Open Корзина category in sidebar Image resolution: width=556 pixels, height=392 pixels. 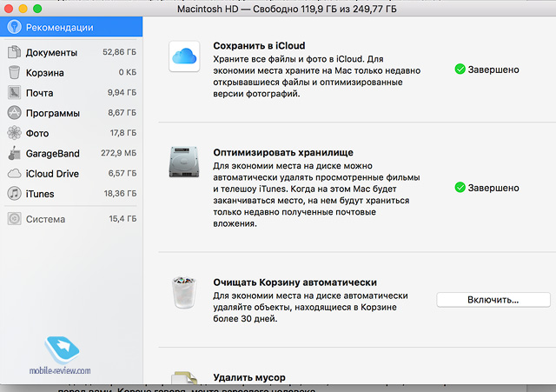point(71,72)
